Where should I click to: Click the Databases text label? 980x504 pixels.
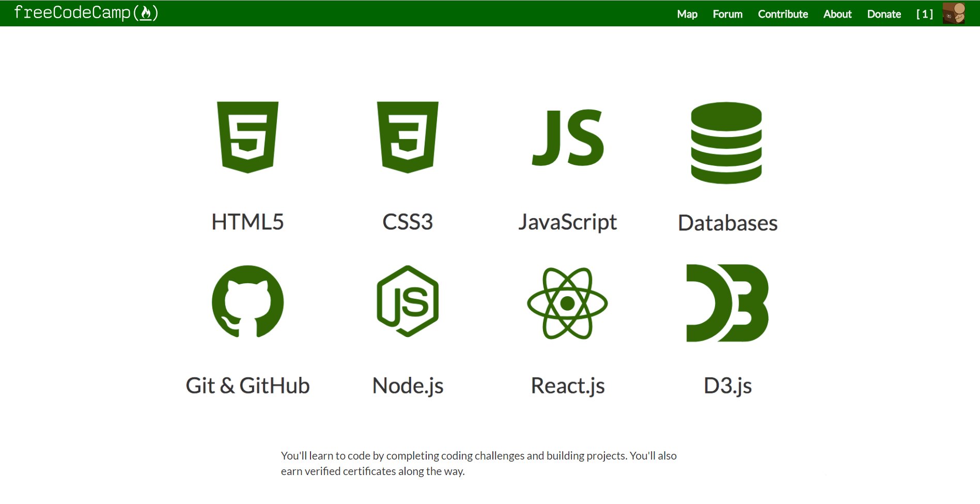point(727,223)
